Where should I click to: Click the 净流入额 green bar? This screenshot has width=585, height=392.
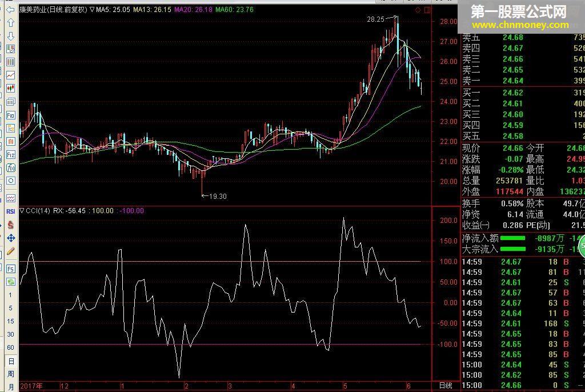[x=512, y=238]
